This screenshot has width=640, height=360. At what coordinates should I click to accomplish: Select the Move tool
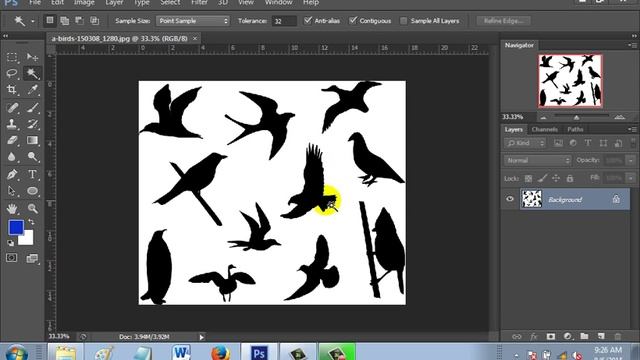(32, 57)
